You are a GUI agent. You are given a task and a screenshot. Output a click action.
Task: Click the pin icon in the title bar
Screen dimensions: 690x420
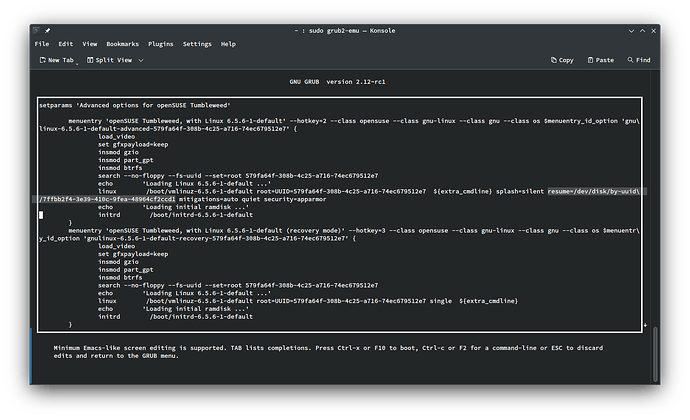pyautogui.click(x=48, y=30)
